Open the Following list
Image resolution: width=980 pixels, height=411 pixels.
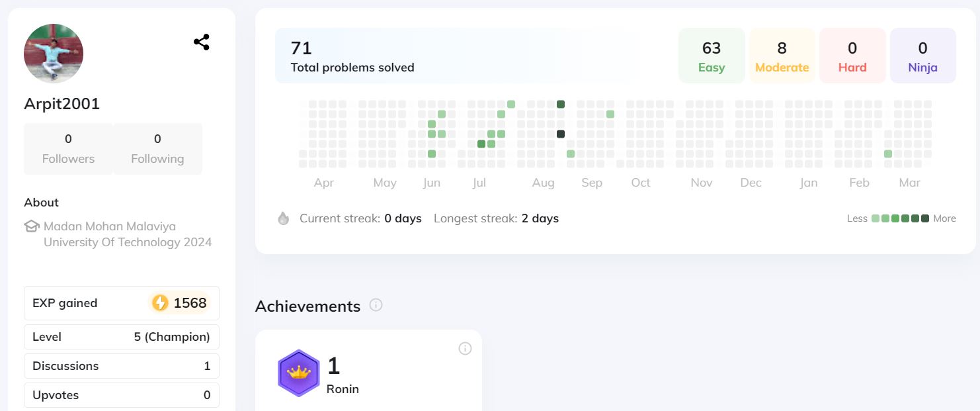[157, 148]
